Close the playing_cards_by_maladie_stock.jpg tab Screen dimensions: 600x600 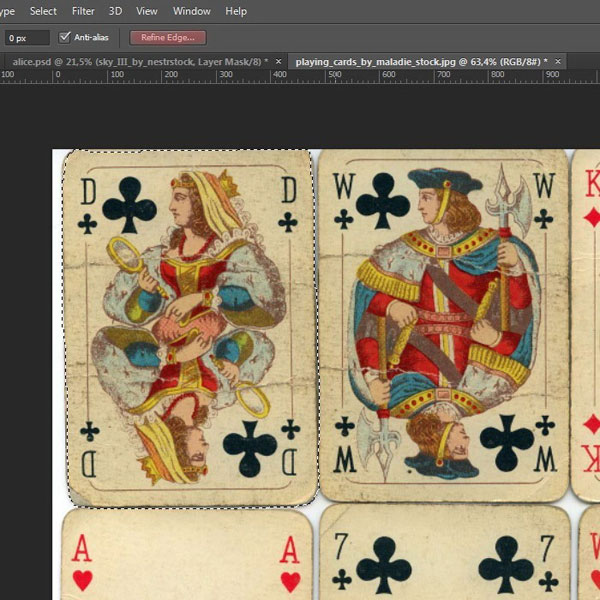pos(558,61)
